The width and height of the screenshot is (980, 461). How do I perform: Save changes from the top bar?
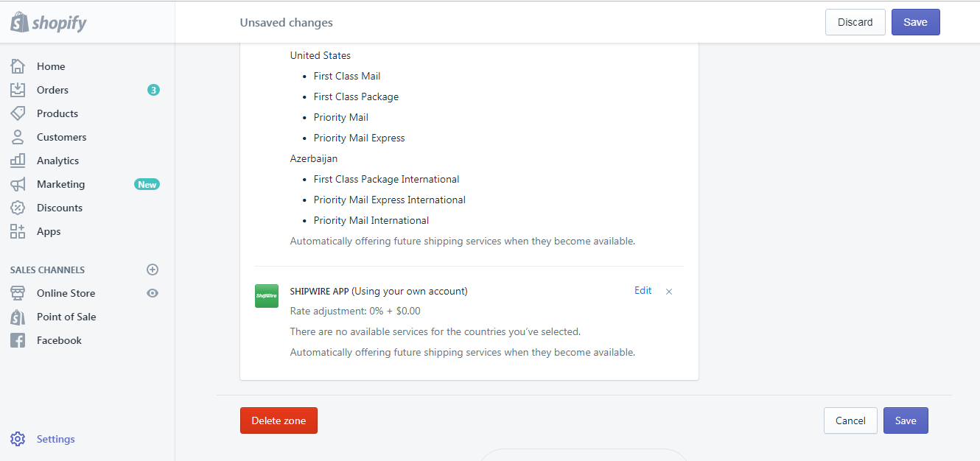coord(916,22)
